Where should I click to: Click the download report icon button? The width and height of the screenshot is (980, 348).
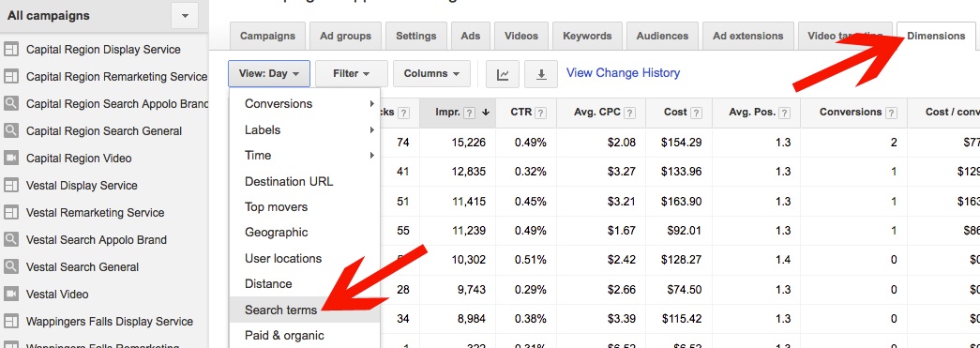click(541, 74)
